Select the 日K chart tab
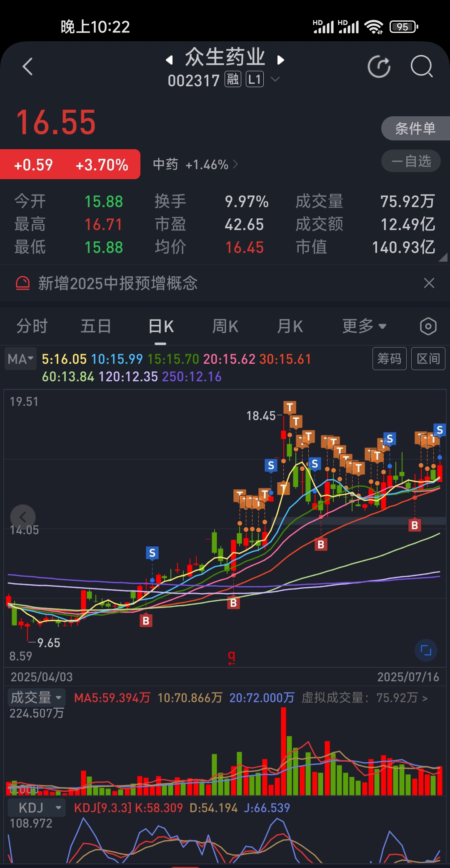Image resolution: width=450 pixels, height=868 pixels. [x=161, y=326]
